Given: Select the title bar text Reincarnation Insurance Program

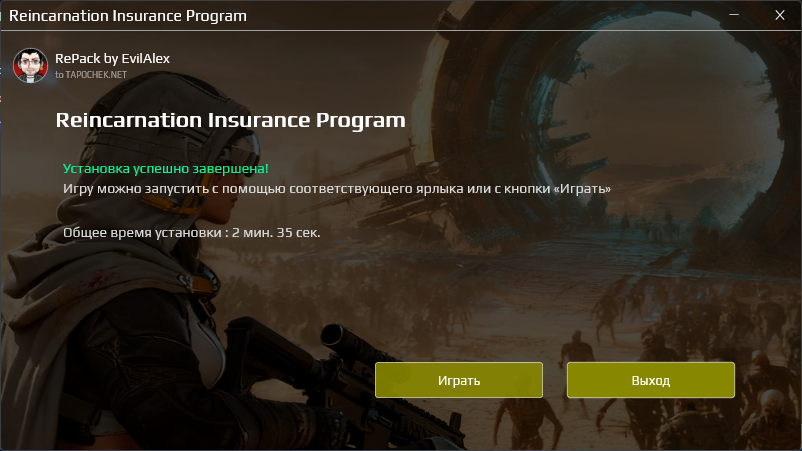Looking at the screenshot, I should pyautogui.click(x=128, y=16).
